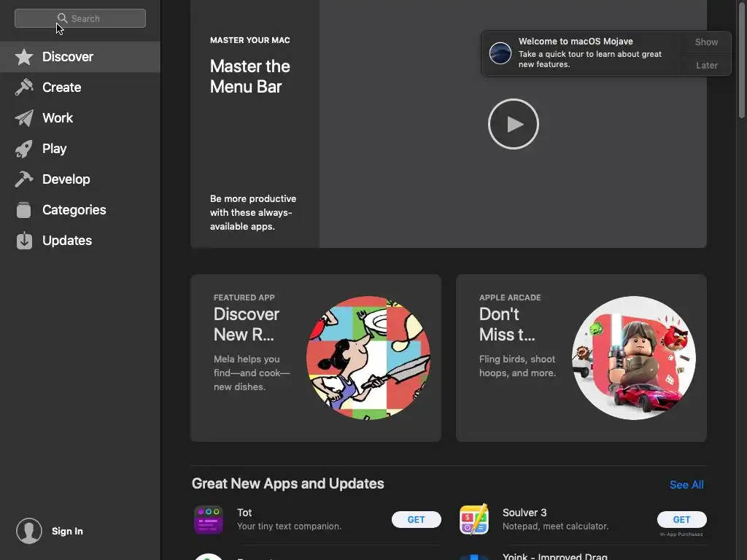
Task: Get the Tot app
Action: [x=417, y=519]
